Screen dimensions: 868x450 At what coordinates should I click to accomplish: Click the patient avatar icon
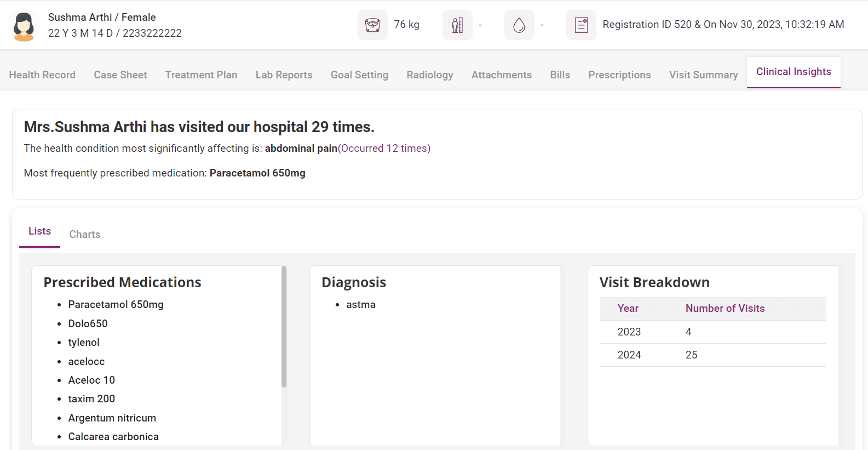24,26
